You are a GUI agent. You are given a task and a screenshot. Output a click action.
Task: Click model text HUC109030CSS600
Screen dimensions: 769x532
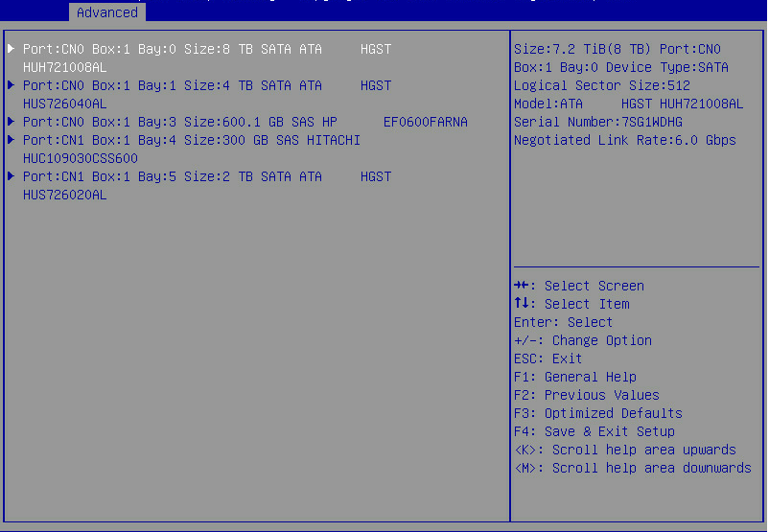pos(80,158)
